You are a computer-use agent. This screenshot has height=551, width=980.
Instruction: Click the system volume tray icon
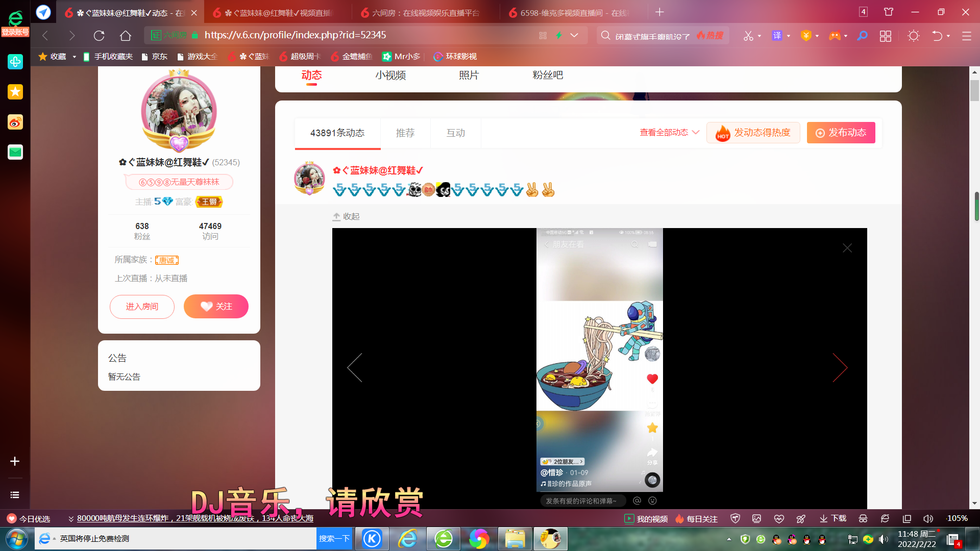pyautogui.click(x=883, y=539)
